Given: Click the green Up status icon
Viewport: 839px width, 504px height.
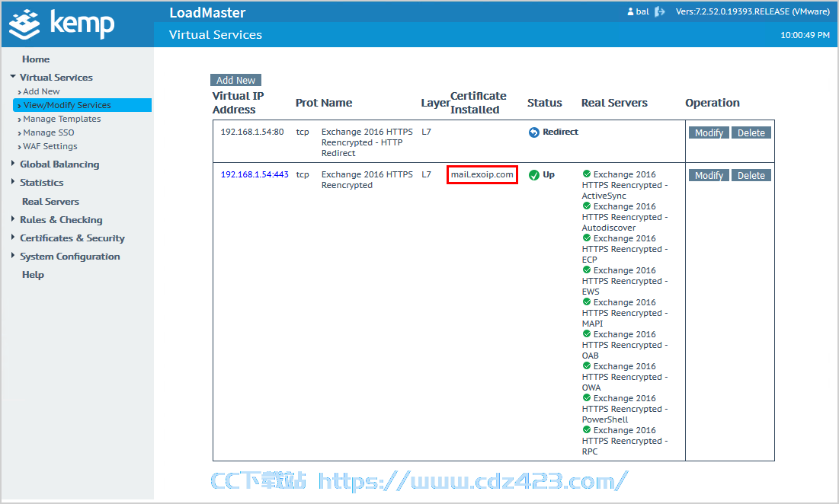Looking at the screenshot, I should (534, 175).
